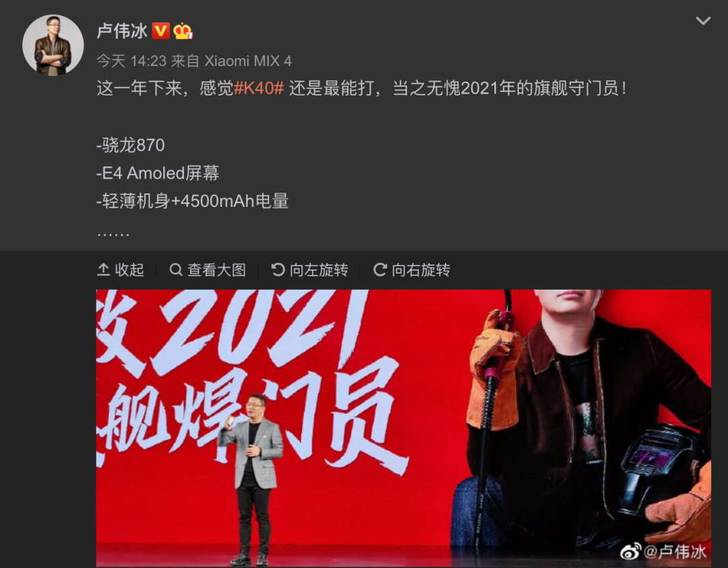The height and width of the screenshot is (568, 728).
Task: Click the orange V verified badge
Action: click(x=160, y=30)
